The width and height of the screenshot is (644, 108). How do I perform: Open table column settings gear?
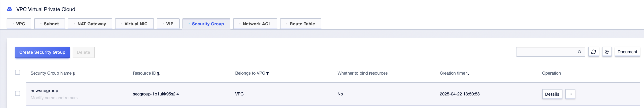pos(607,52)
